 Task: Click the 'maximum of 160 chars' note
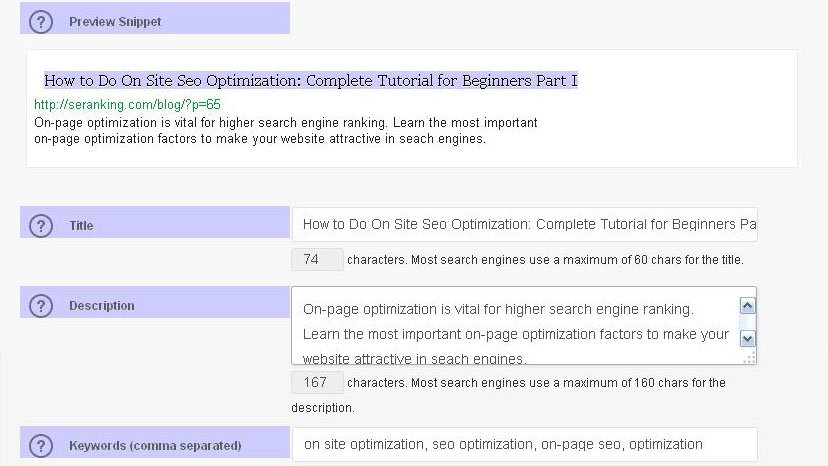(508, 395)
